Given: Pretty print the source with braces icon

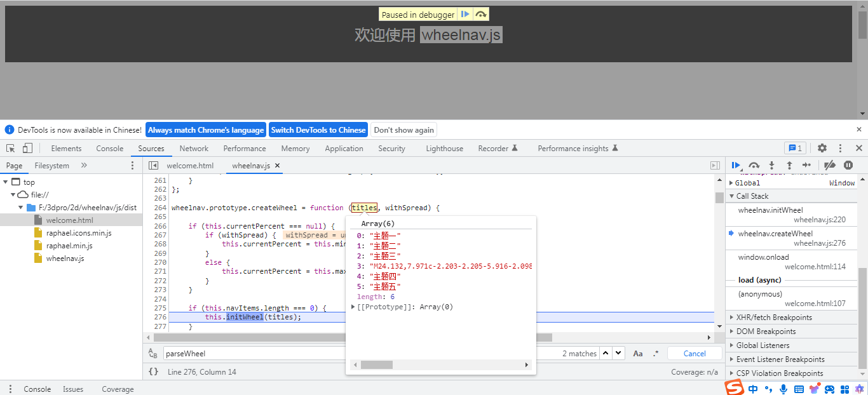Looking at the screenshot, I should pyautogui.click(x=153, y=372).
